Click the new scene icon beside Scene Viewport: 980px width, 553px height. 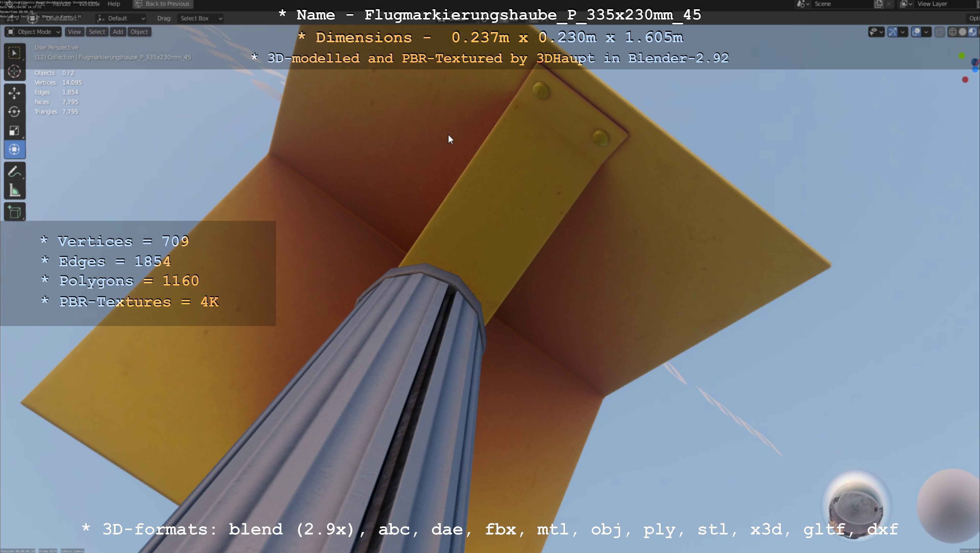(x=879, y=4)
